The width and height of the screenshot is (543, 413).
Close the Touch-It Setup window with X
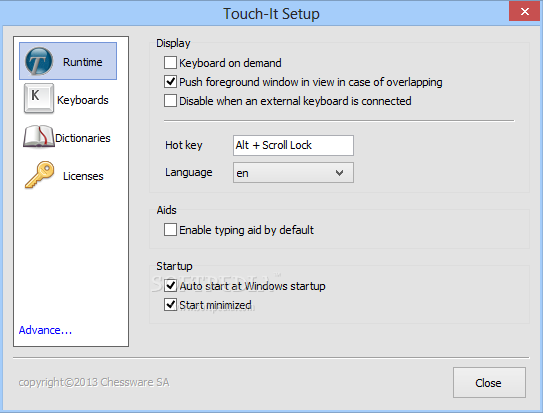click(x=524, y=11)
